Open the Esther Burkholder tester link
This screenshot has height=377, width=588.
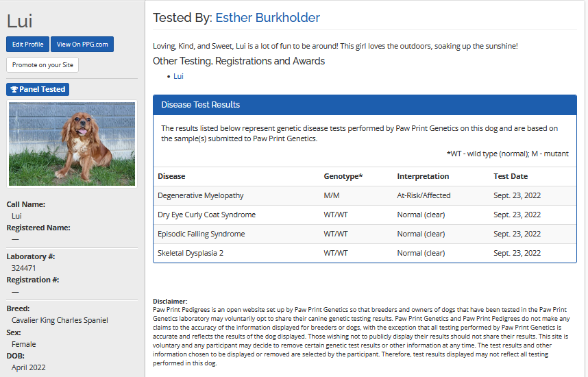pos(267,18)
